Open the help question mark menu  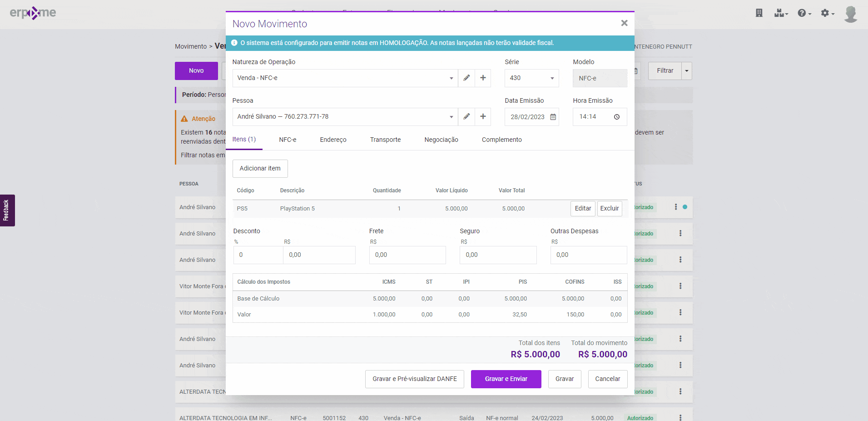804,13
